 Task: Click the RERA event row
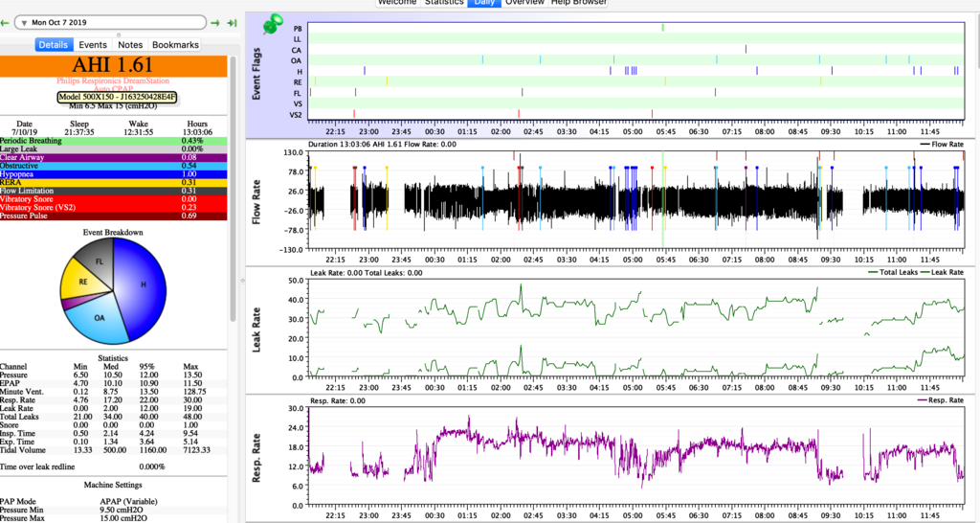113,182
